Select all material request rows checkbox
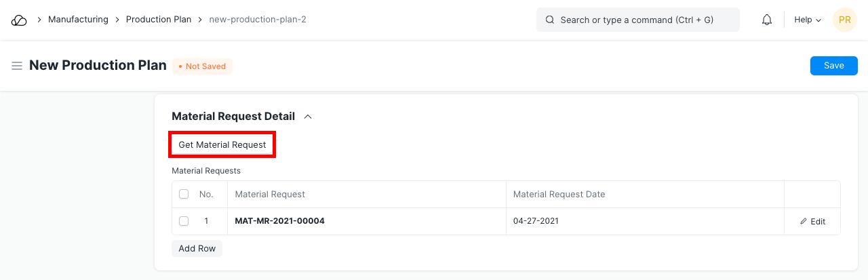Viewport: 868px width, 280px height. click(184, 195)
